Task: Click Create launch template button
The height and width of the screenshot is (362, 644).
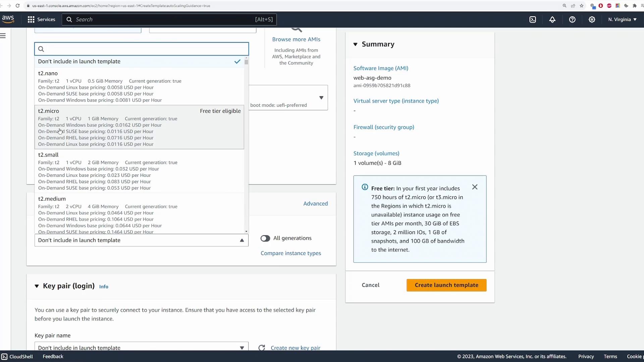Action: tap(446, 285)
